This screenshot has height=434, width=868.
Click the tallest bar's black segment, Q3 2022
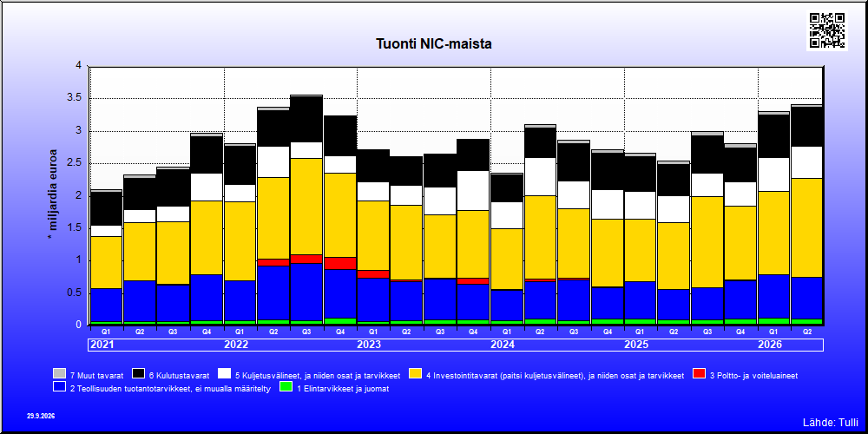tap(306, 119)
